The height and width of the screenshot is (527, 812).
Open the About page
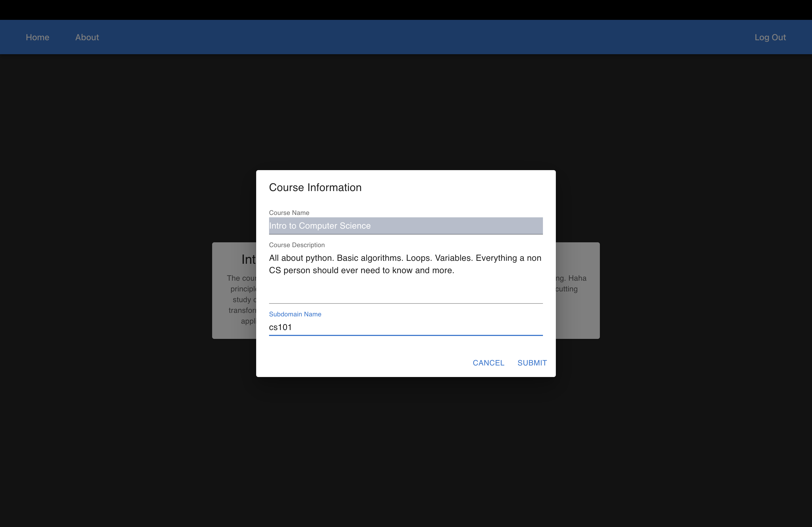tap(87, 37)
